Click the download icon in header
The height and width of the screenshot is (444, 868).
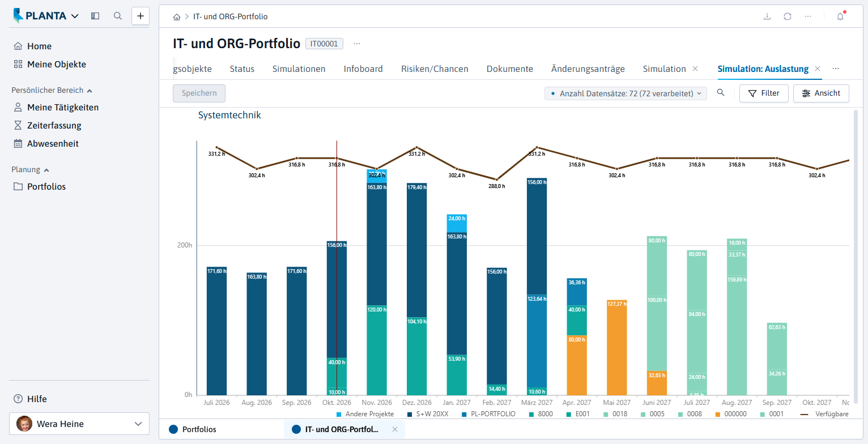pos(767,16)
